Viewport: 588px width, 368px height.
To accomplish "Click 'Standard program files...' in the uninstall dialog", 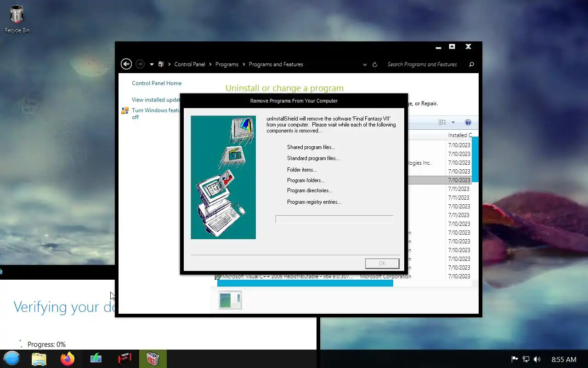I will pos(313,158).
